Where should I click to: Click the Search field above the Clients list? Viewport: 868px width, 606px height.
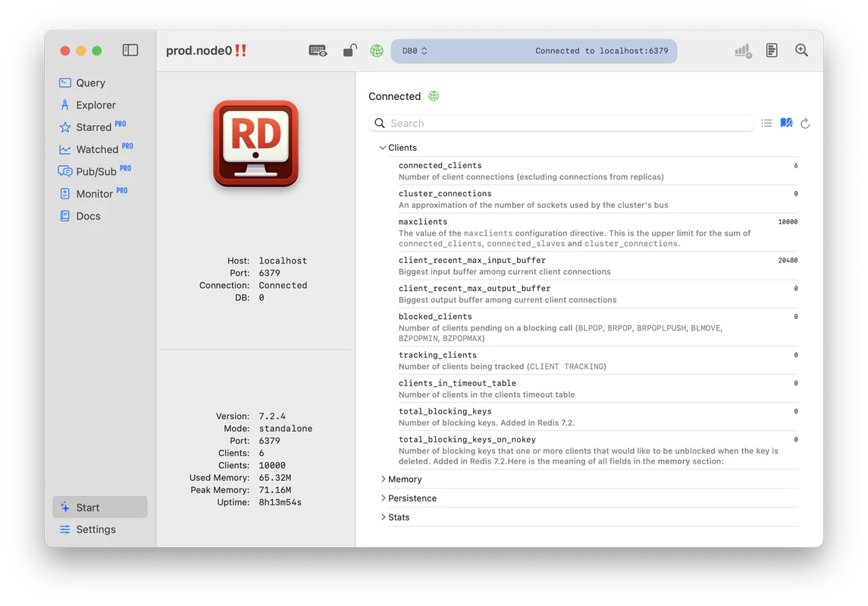pos(561,123)
